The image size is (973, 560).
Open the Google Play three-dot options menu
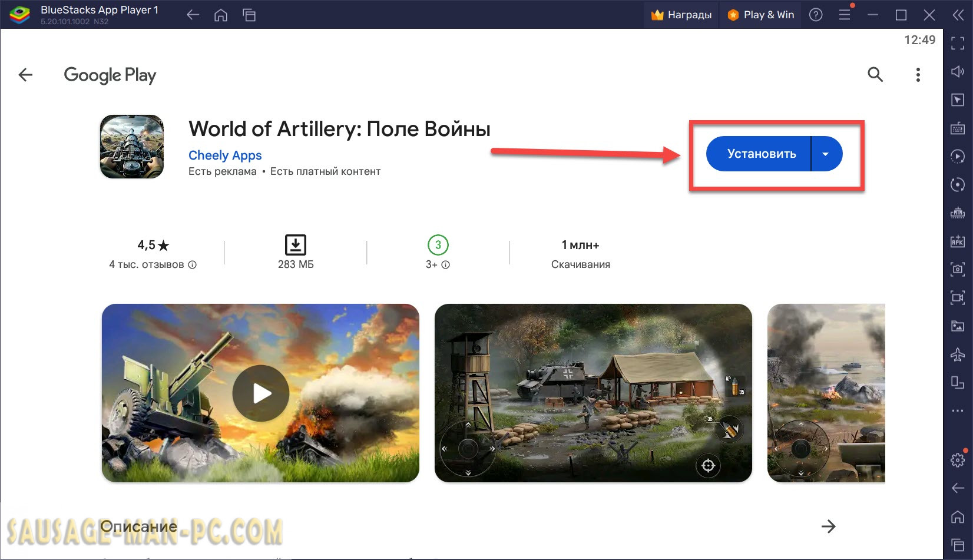(918, 75)
